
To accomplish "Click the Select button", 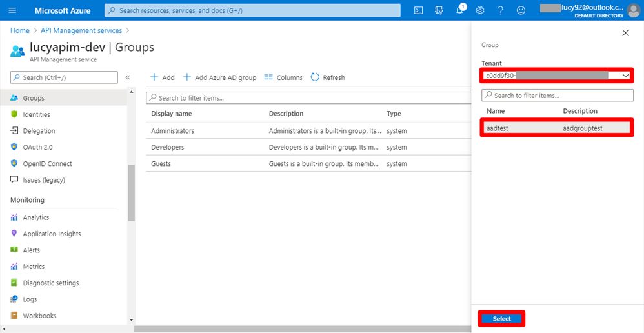I will [x=501, y=319].
